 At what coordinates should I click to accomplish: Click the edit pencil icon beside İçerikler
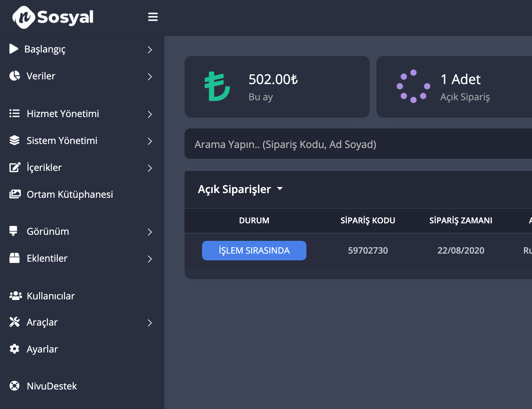pos(15,167)
